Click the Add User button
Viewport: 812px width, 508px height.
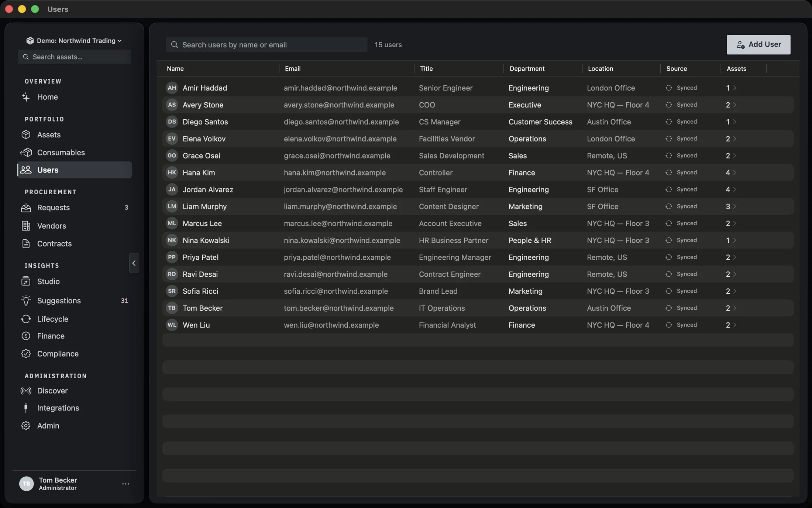pos(758,45)
